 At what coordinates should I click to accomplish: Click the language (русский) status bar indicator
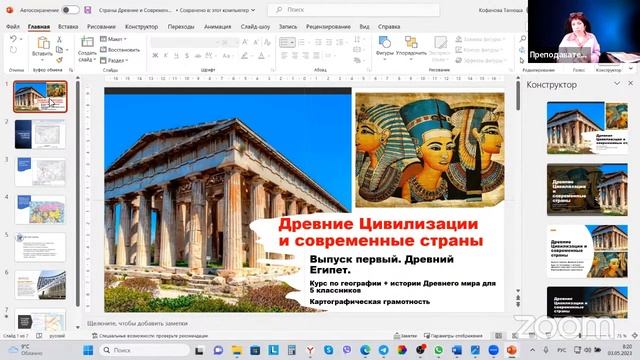coord(57,336)
